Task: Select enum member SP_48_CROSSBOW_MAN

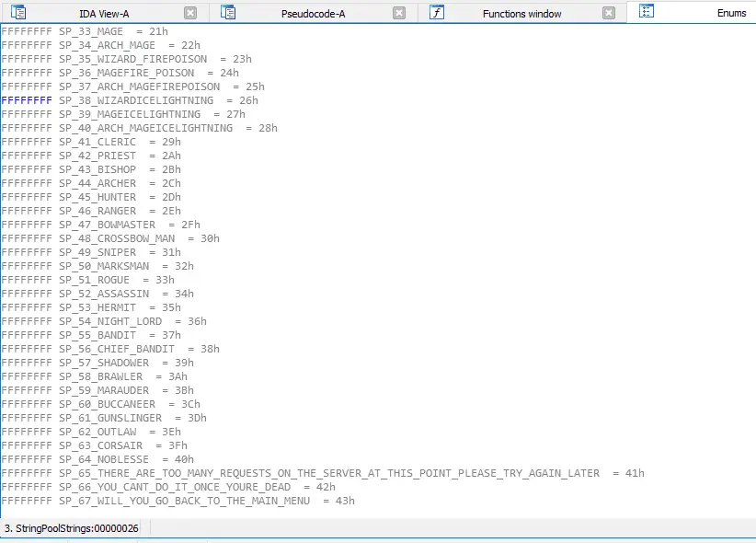Action: [117, 238]
